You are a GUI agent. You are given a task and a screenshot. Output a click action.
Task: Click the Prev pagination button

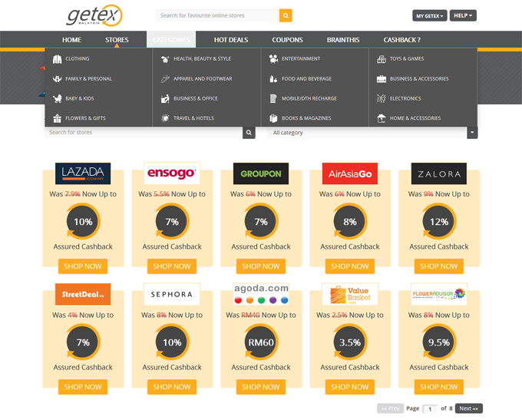coord(390,408)
